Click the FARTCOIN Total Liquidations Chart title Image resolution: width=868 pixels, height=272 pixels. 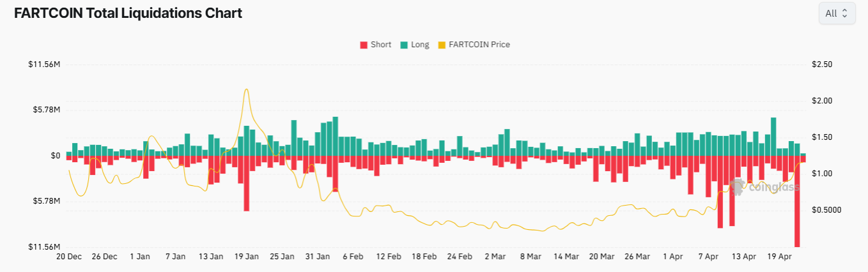pos(128,13)
